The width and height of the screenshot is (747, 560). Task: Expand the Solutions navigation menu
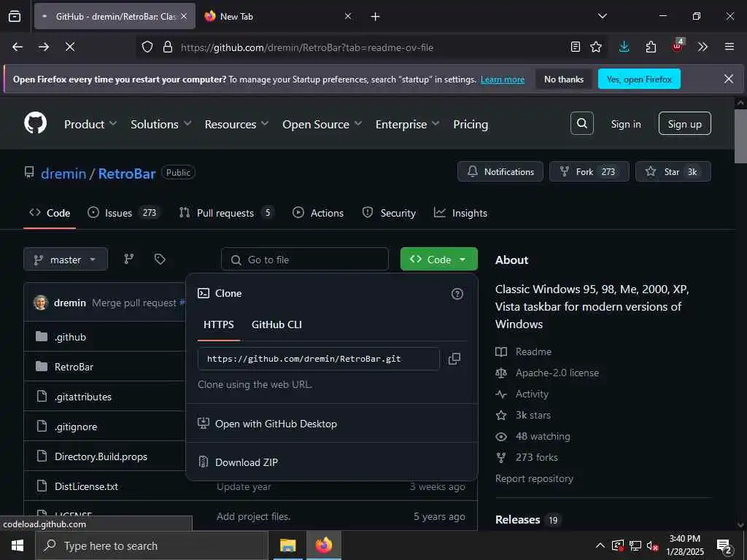(161, 124)
